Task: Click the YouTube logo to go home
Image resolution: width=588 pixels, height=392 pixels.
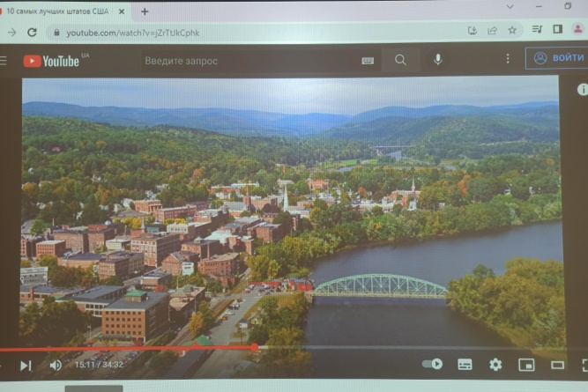Action: pyautogui.click(x=51, y=61)
